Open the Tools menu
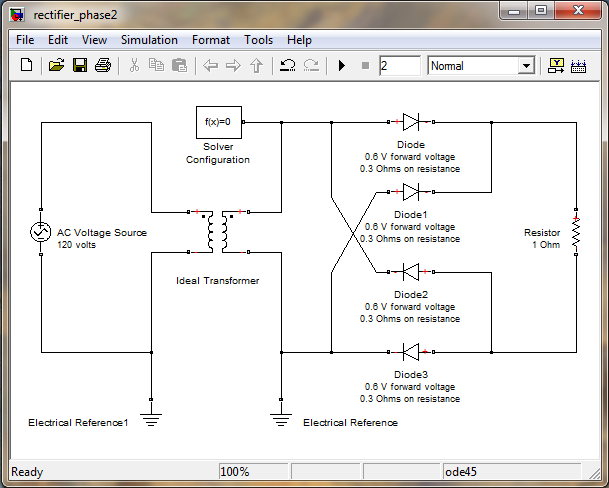The image size is (609, 488). [x=258, y=40]
